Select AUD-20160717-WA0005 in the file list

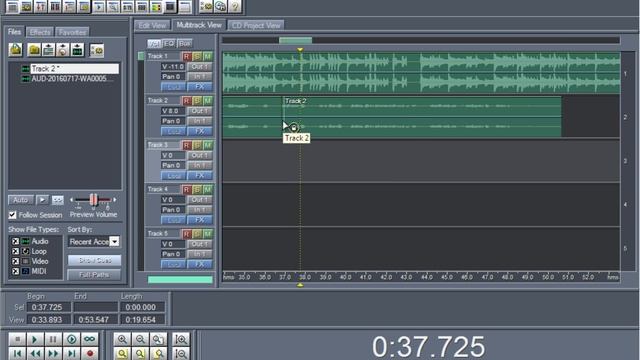click(69, 78)
